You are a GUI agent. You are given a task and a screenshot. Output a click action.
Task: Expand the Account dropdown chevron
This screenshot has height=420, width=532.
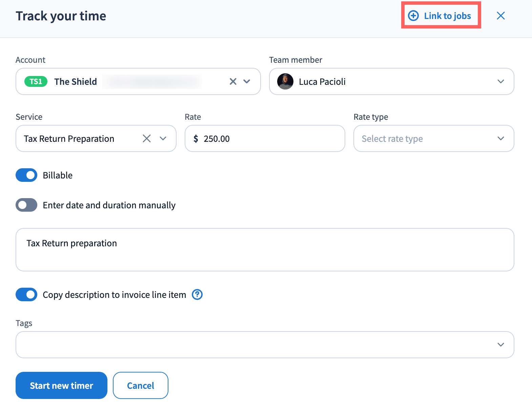pos(247,81)
